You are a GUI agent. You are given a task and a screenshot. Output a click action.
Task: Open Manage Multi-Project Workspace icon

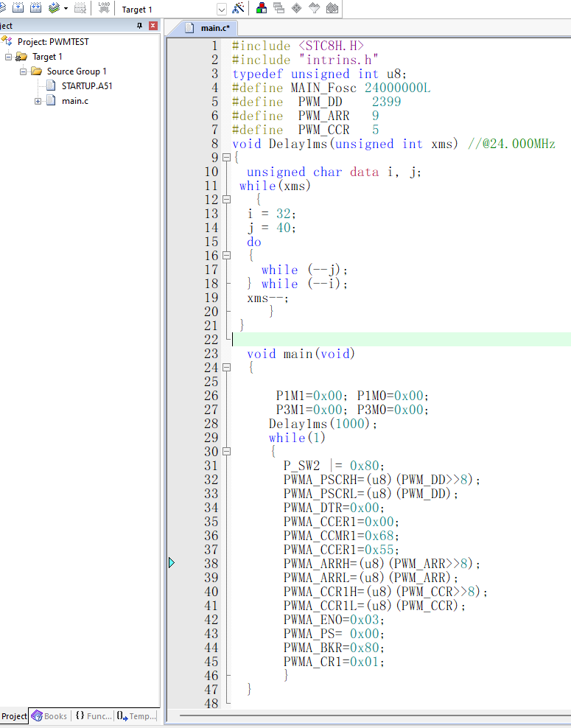tap(279, 8)
